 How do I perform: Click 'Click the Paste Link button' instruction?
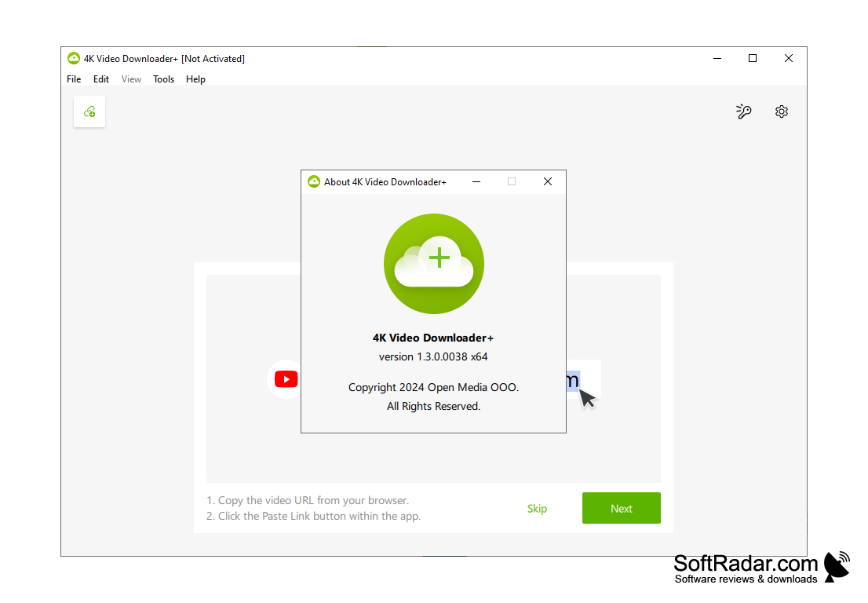click(313, 516)
